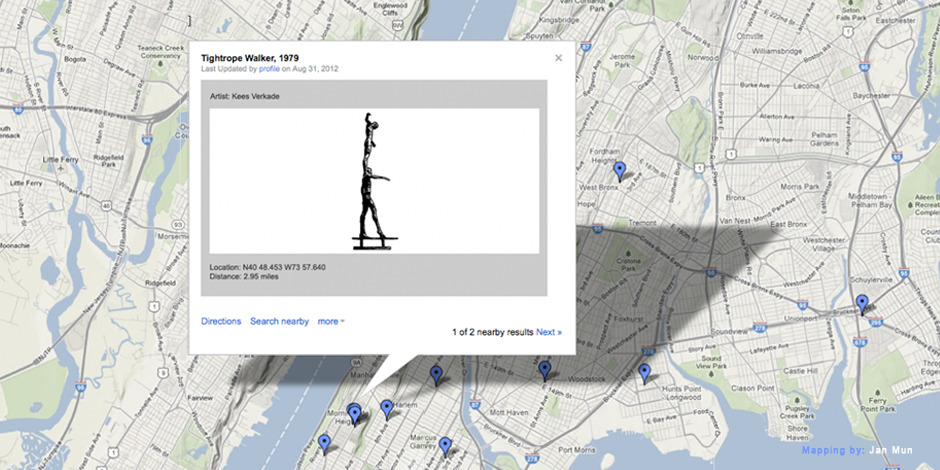
Task: Click the 1 of 2 nearby results text
Action: (x=493, y=332)
